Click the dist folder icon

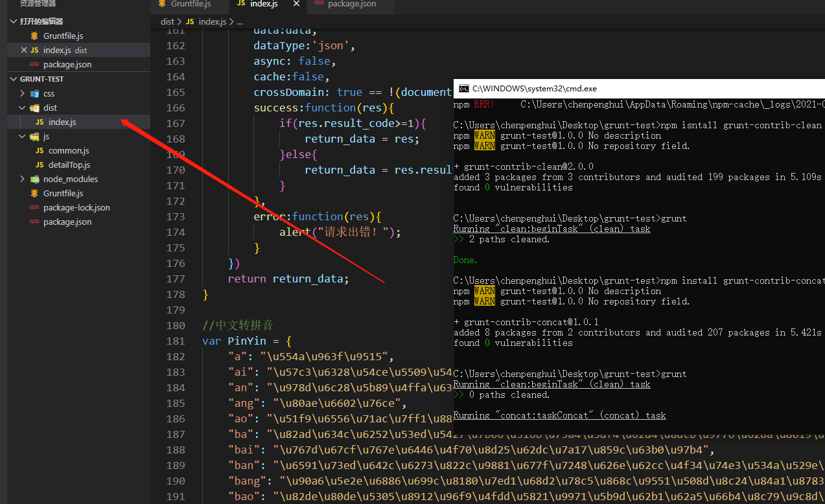tap(35, 108)
